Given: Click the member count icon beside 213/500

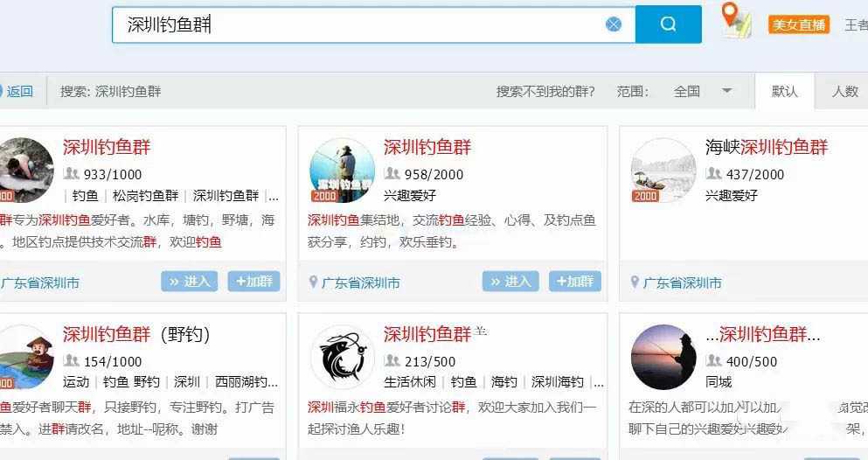Looking at the screenshot, I should point(392,360).
